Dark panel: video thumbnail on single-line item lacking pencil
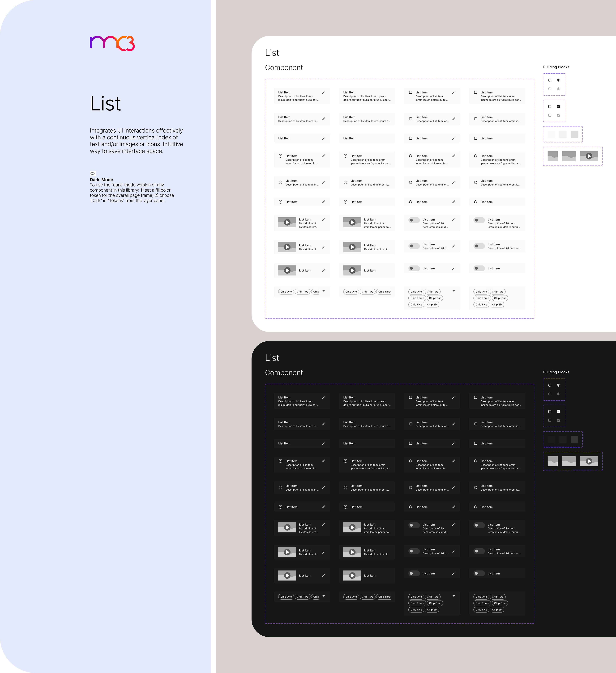 (352, 576)
